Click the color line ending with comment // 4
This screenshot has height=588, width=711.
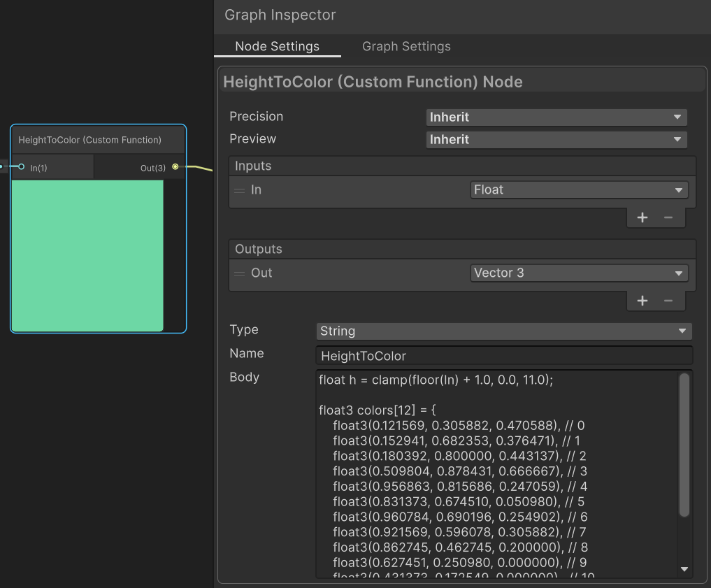460,487
